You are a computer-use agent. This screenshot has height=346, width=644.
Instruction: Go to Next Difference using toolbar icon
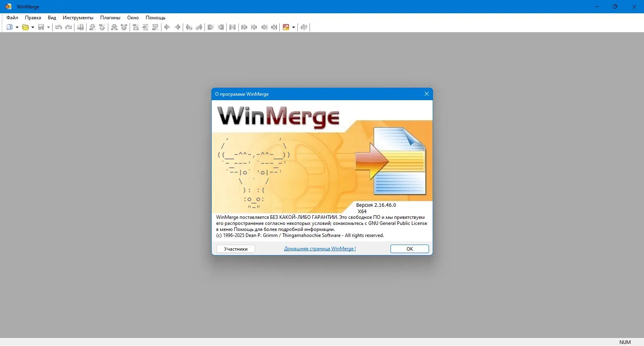[x=93, y=27]
